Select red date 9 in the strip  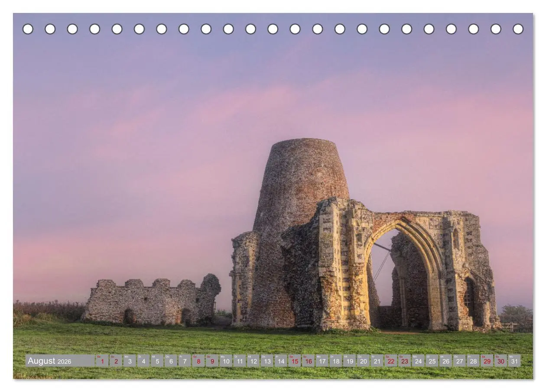[212, 361]
